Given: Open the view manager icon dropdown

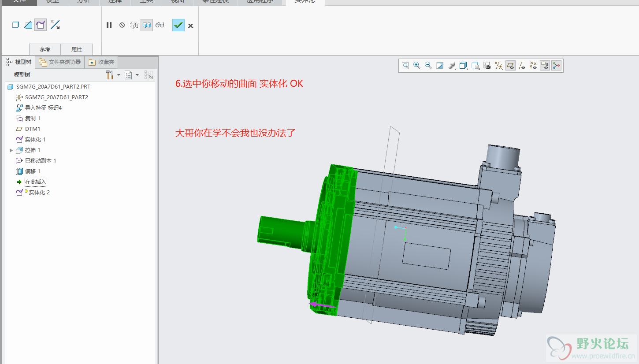Looking at the screenshot, I should pyautogui.click(x=475, y=66).
